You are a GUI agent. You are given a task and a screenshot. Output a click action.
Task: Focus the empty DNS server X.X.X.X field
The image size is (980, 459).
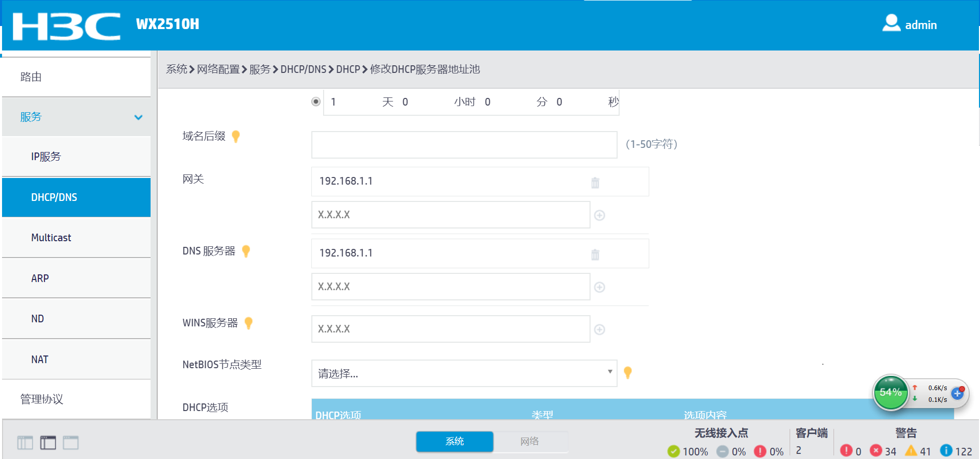(451, 287)
